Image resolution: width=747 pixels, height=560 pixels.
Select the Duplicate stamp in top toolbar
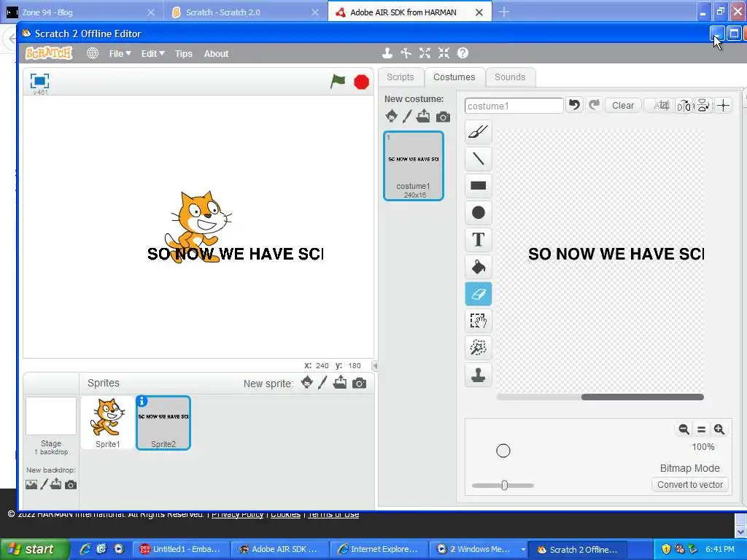coord(387,53)
